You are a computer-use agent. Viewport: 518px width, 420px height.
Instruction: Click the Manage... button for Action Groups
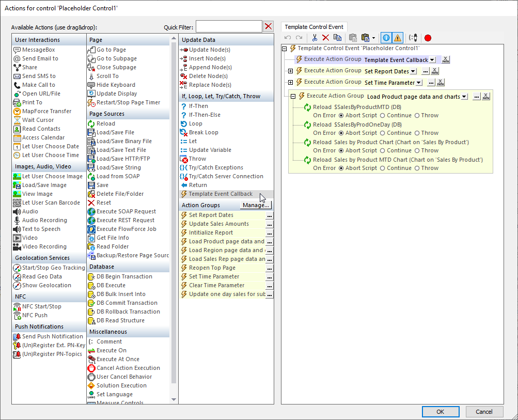click(x=256, y=205)
